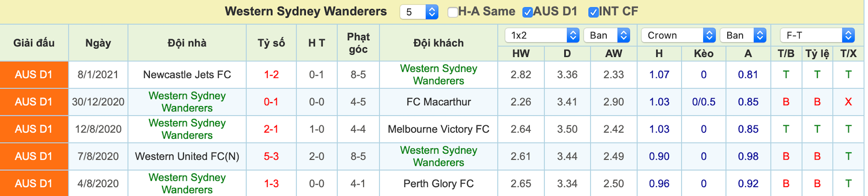Click the AUS D1 league tag for 30/12/2020

pos(34,102)
